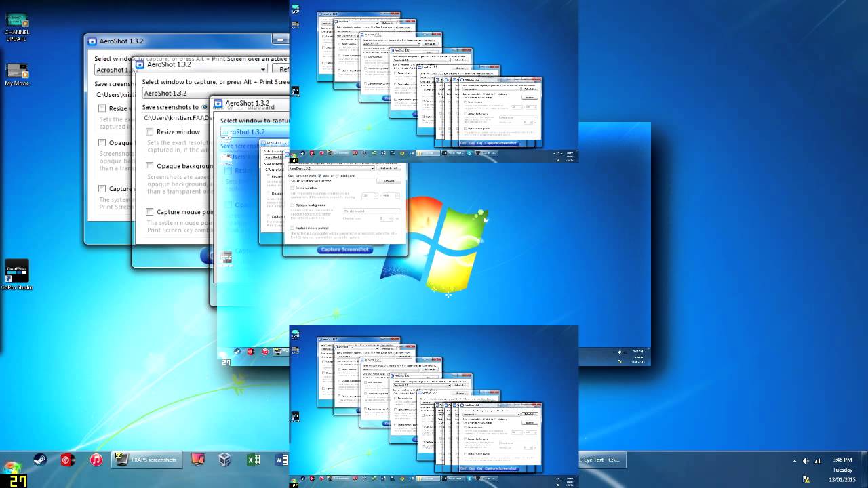Click Capture Screenshot in frontmost AeroShot window

[345, 249]
